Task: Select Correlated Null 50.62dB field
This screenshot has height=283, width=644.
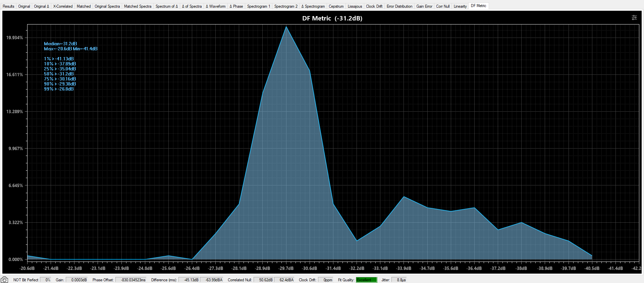Action: tap(264, 280)
